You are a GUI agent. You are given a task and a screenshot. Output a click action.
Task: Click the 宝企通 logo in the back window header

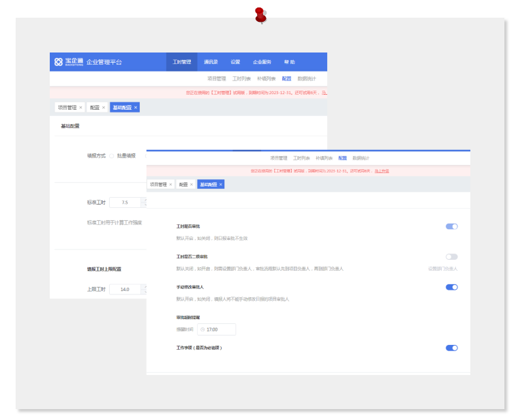69,61
